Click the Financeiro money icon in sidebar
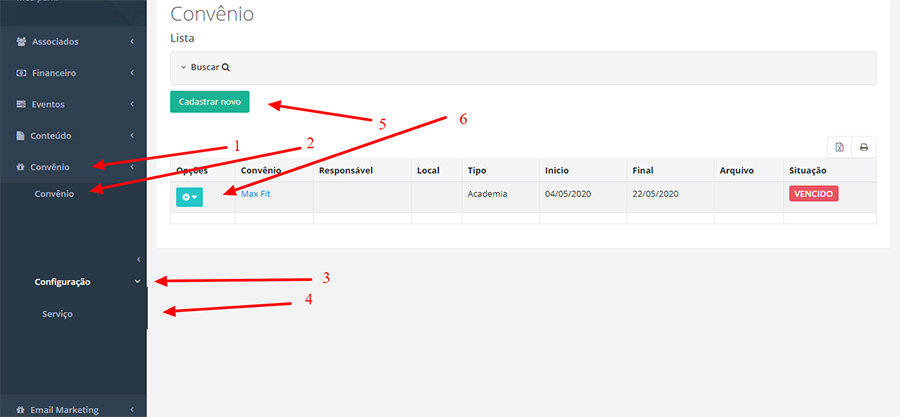This screenshot has height=417, width=900. pos(21,73)
